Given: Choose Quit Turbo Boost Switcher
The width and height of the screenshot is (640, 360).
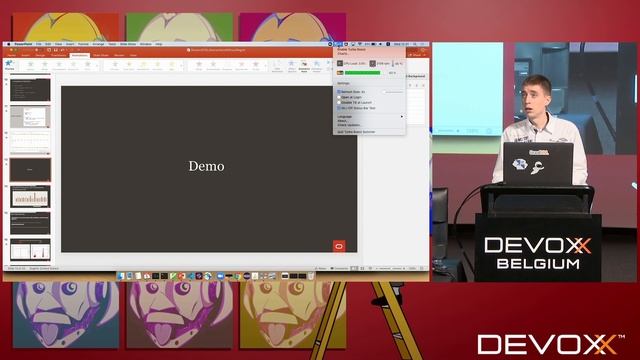Looking at the screenshot, I should point(356,132).
